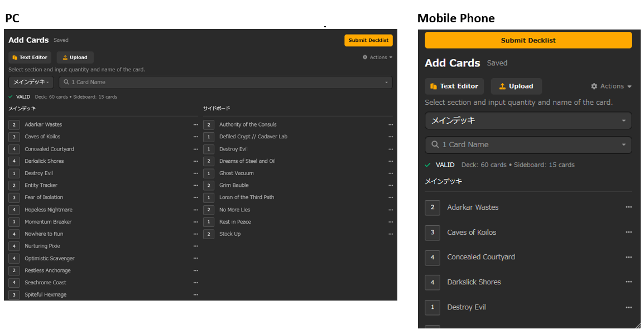Edit quantity box for Adarkar Wastes in PC view
This screenshot has width=644, height=334.
click(14, 125)
